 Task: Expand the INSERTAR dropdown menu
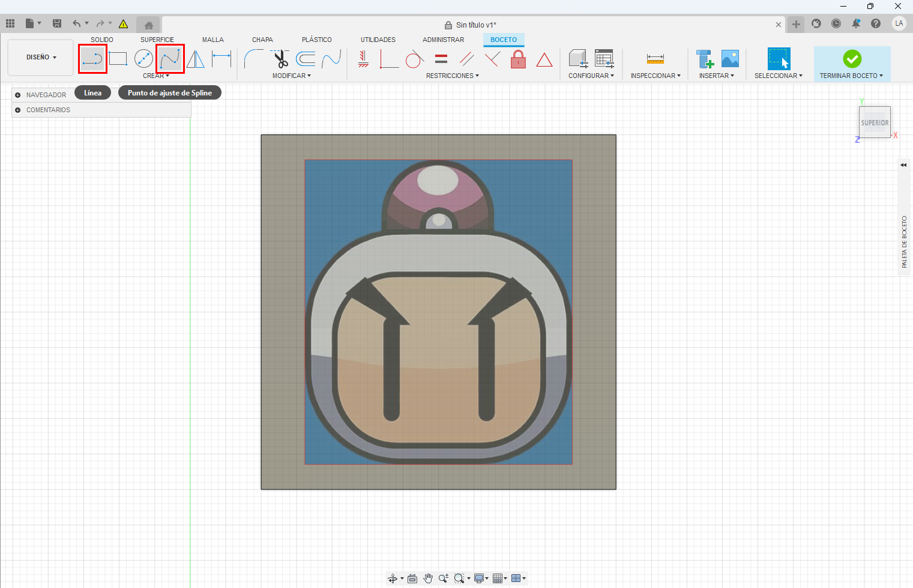pyautogui.click(x=717, y=76)
